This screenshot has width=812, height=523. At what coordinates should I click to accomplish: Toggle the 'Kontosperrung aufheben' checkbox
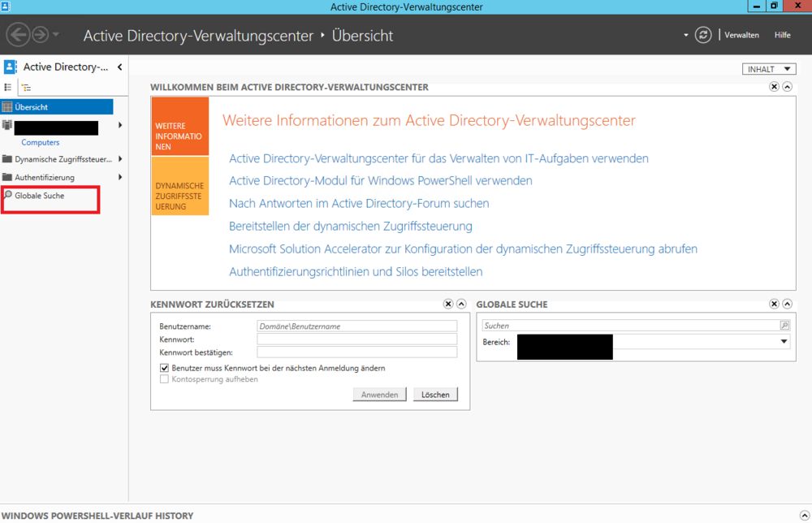tap(165, 379)
